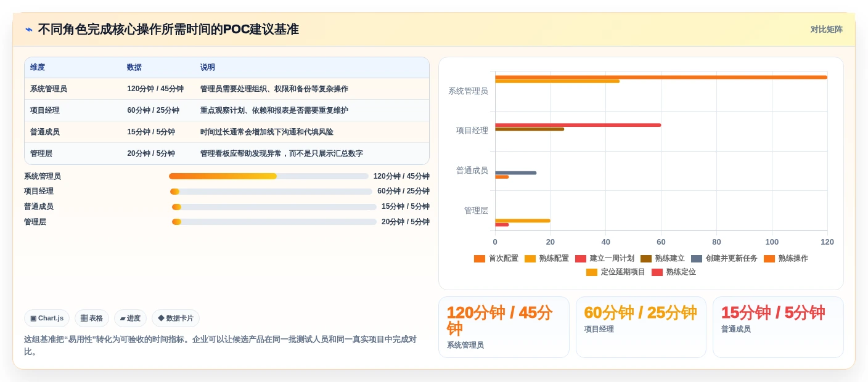Click the 普通成员 progress bar
This screenshot has height=382, width=868.
point(274,207)
